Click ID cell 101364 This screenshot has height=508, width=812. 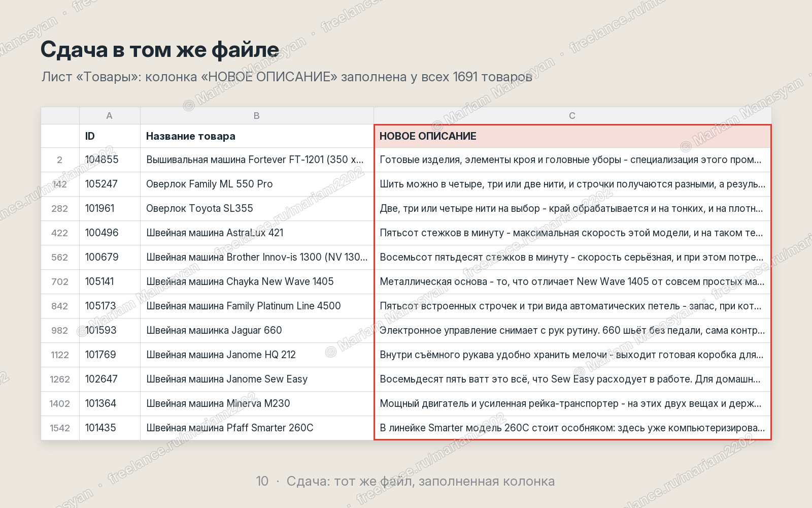(x=110, y=404)
